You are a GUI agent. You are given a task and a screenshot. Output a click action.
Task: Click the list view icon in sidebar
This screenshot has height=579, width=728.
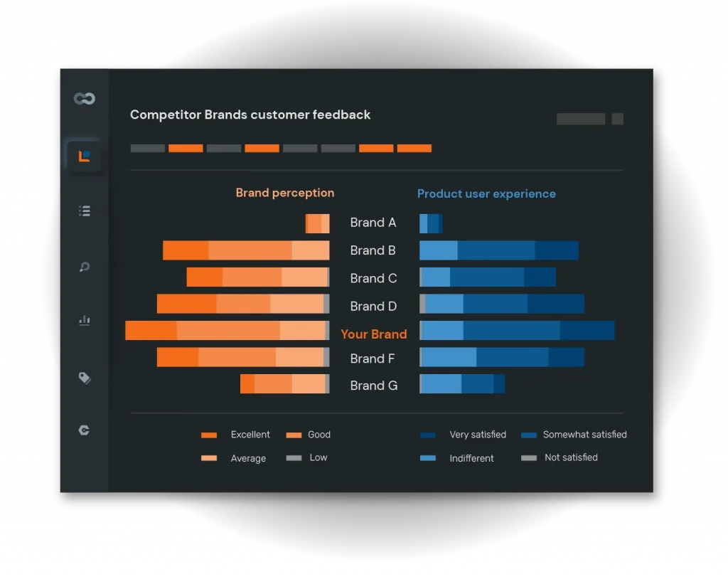(x=84, y=211)
